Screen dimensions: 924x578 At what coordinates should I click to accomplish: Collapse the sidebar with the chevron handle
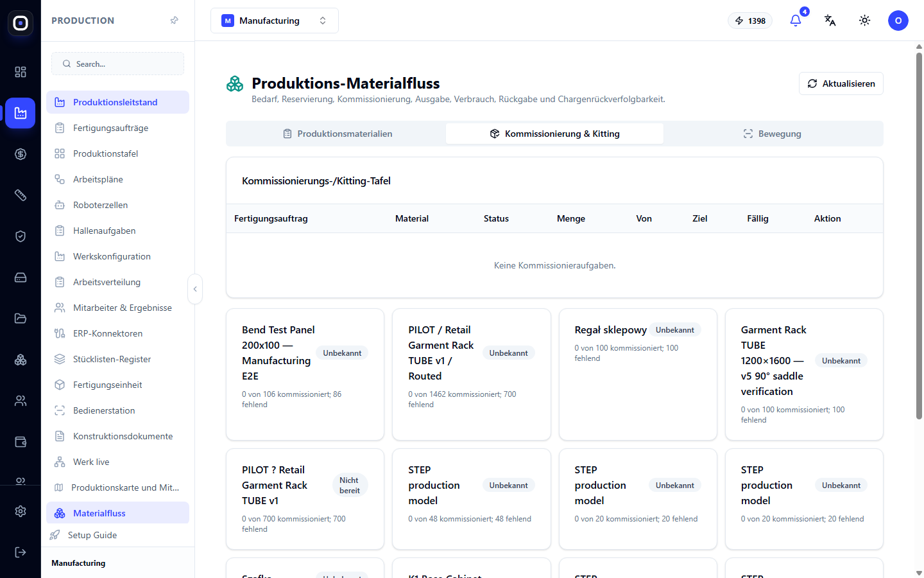point(195,289)
